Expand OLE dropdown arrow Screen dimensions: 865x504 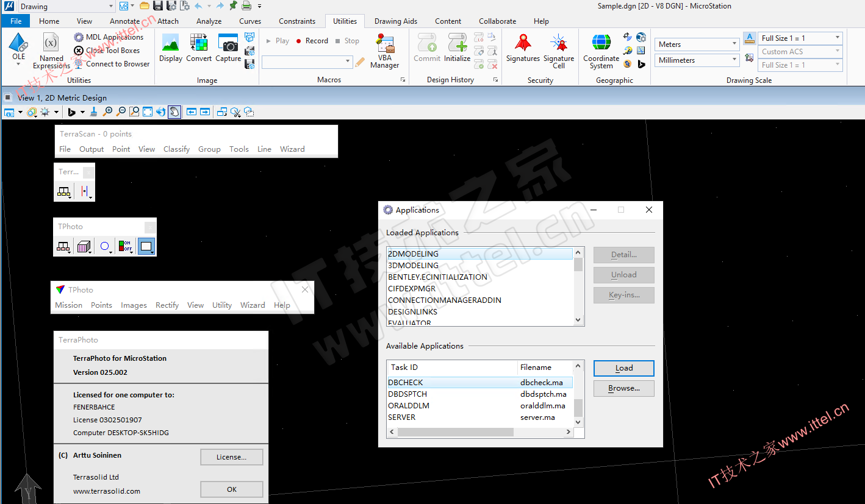tap(19, 64)
